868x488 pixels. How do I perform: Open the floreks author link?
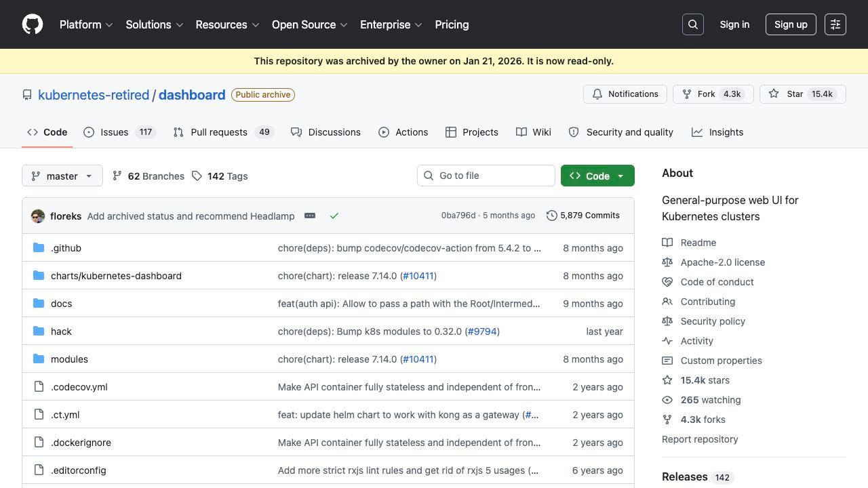[66, 216]
